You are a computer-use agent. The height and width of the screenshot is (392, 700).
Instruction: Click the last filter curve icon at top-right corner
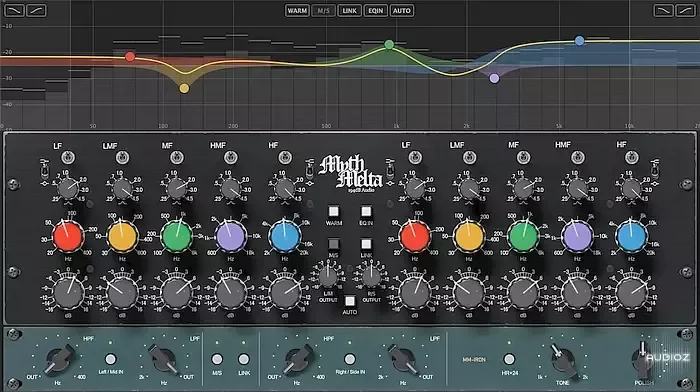pos(685,11)
